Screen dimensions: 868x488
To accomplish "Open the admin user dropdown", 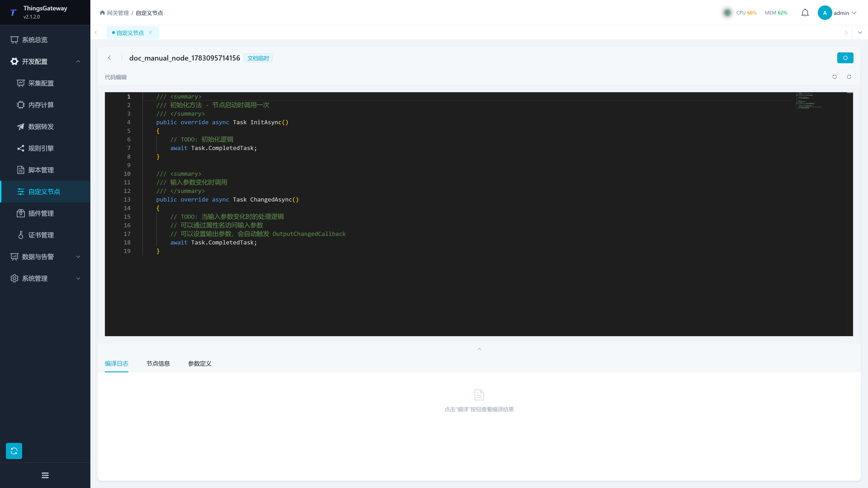I will click(845, 13).
